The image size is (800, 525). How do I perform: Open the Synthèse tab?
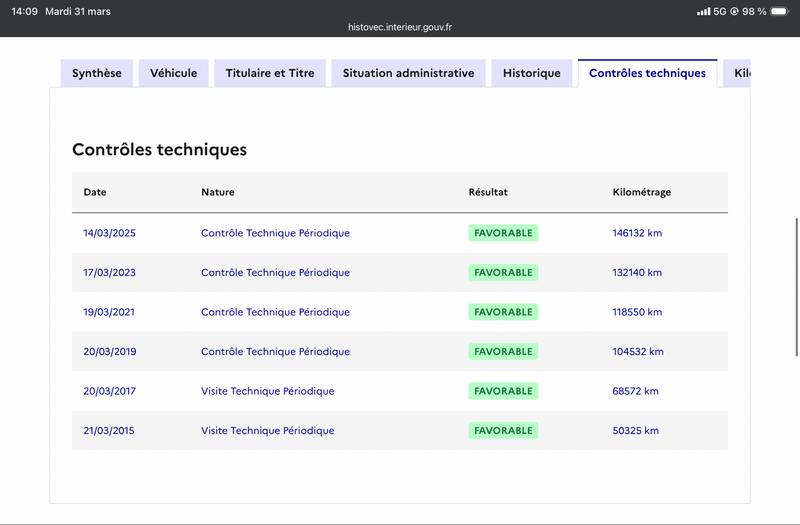tap(97, 73)
